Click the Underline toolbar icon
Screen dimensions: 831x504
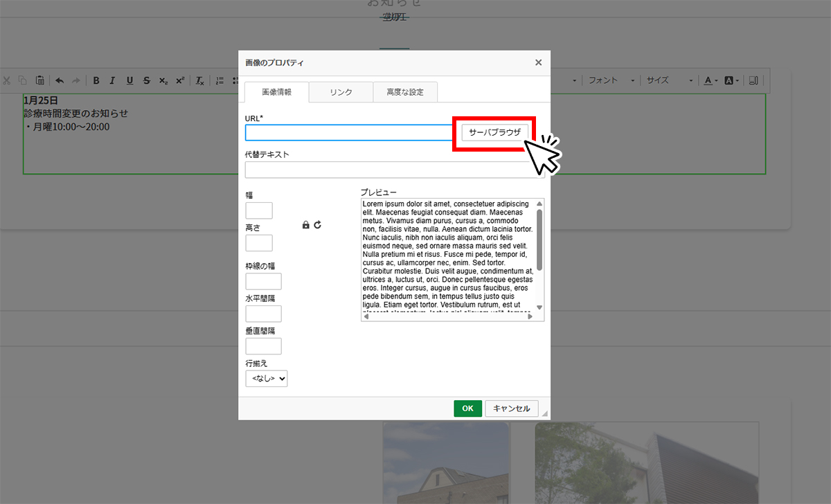(129, 80)
